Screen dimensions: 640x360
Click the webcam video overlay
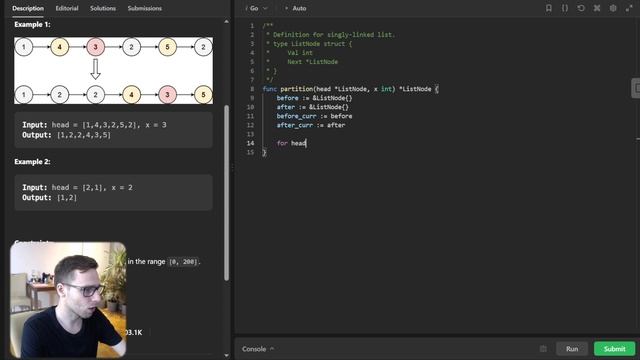point(68,300)
